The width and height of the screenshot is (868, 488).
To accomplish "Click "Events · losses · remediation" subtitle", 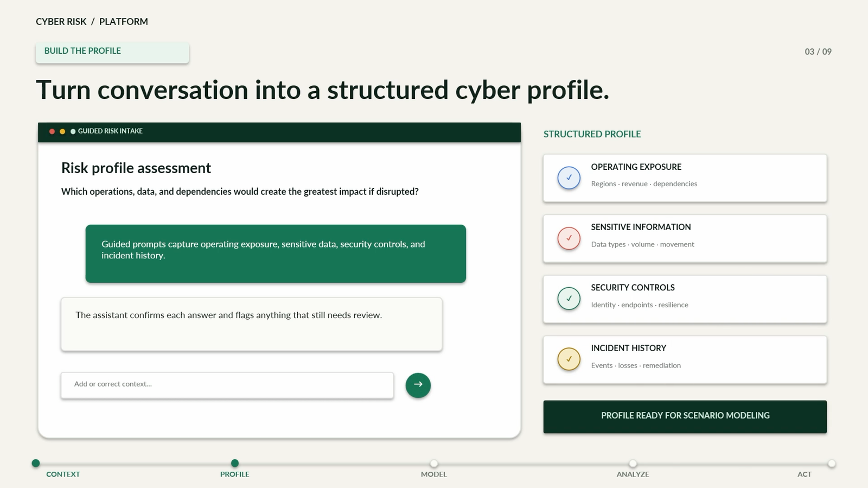I will (x=636, y=366).
